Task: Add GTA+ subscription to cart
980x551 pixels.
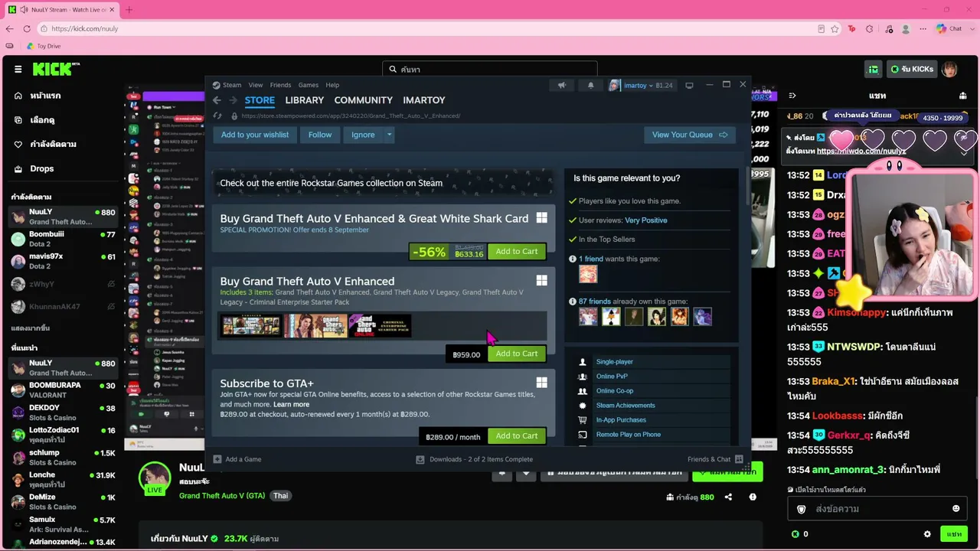Action: (517, 436)
